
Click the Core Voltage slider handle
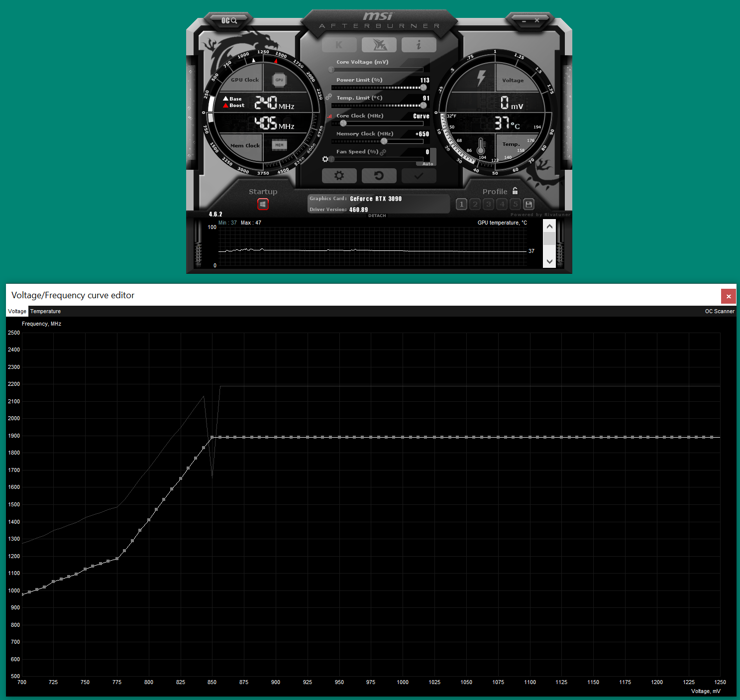[331, 70]
